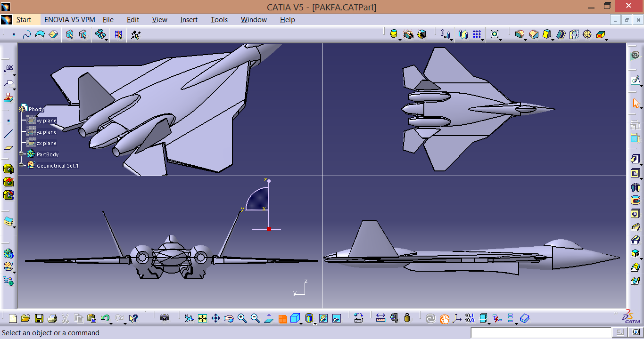The image size is (644, 339).
Task: Click Fit All In icon
Action: [x=202, y=318]
